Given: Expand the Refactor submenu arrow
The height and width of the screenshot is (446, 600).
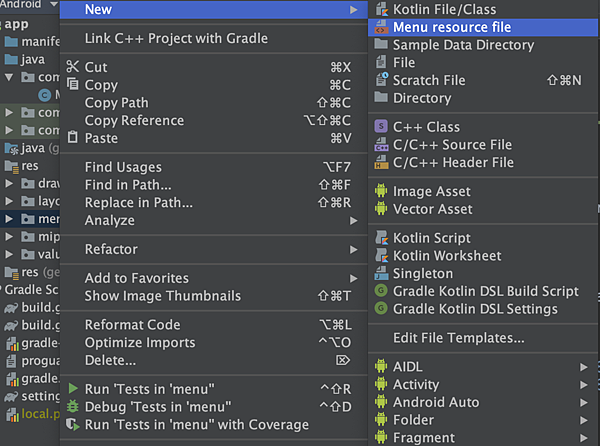Looking at the screenshot, I should [354, 249].
